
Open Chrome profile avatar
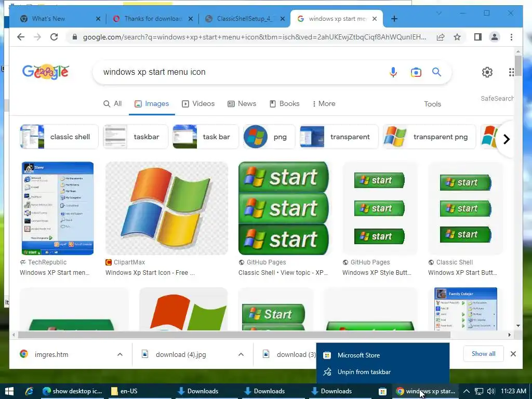click(x=495, y=37)
